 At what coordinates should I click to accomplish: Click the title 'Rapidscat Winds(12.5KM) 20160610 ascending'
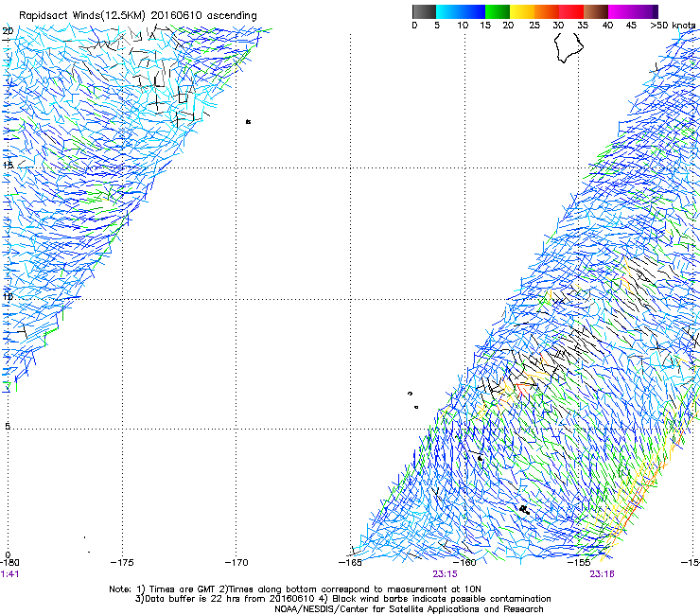pyautogui.click(x=138, y=16)
